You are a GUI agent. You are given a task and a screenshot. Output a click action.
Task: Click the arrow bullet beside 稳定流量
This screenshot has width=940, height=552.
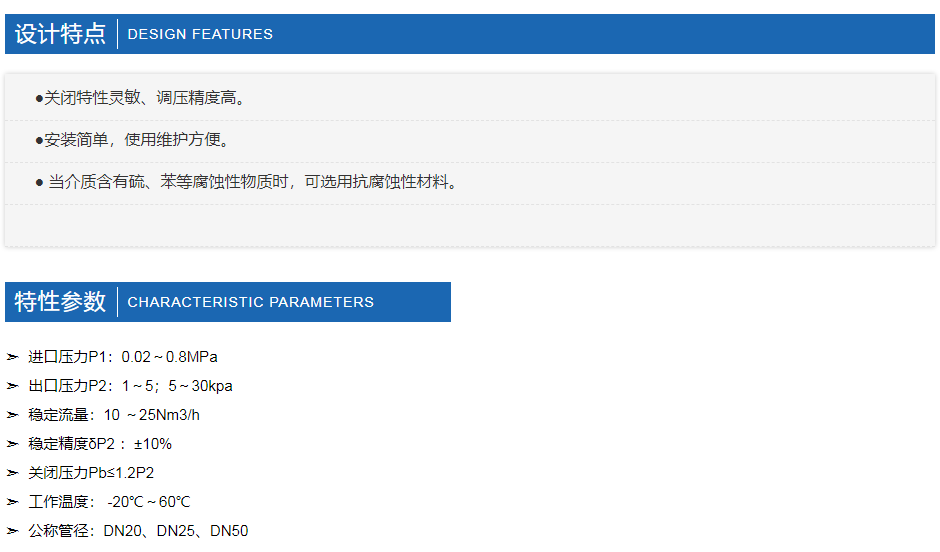click(13, 415)
